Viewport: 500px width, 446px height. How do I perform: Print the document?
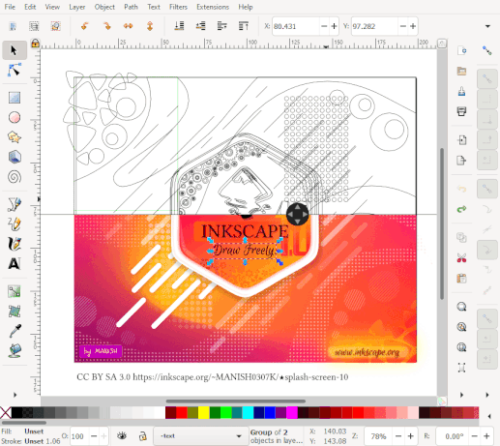coord(462,111)
